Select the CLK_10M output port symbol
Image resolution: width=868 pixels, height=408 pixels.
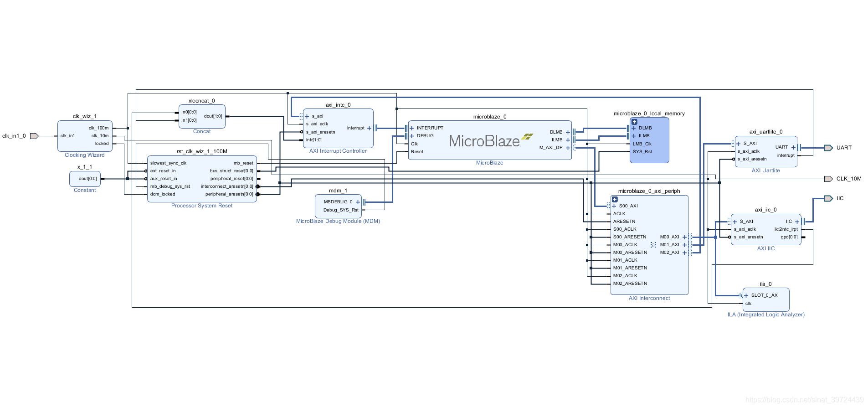[829, 179]
